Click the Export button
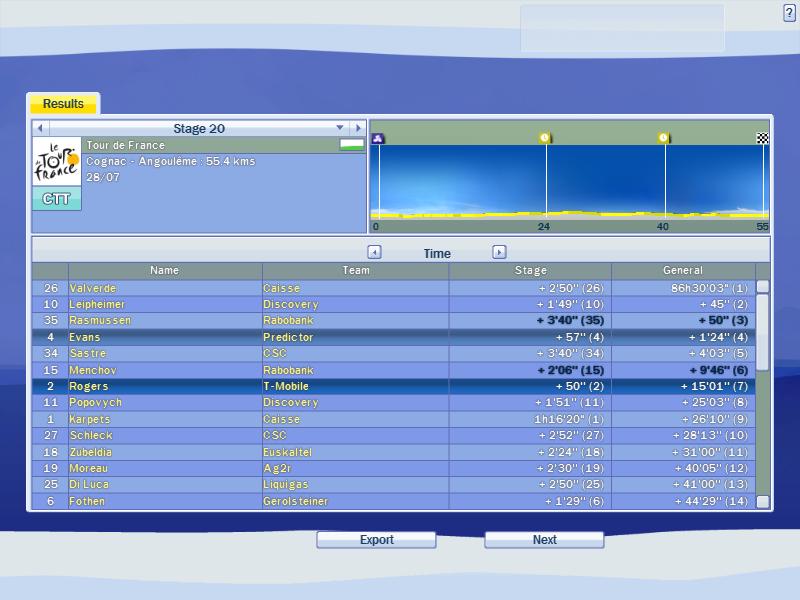 pos(376,540)
